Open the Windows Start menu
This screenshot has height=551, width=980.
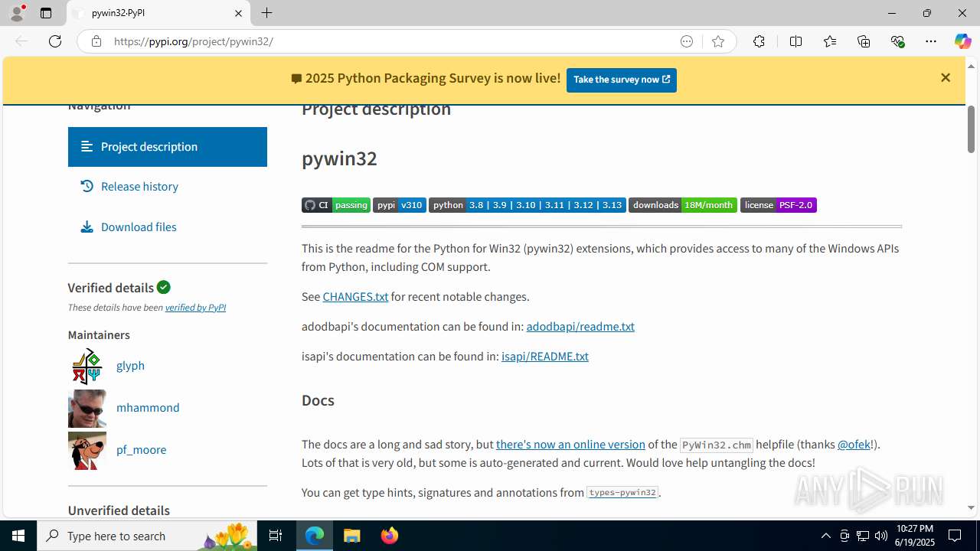pyautogui.click(x=18, y=536)
